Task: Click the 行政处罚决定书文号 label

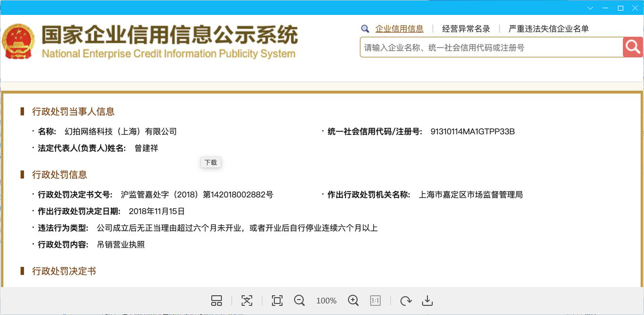Action: tap(75, 195)
